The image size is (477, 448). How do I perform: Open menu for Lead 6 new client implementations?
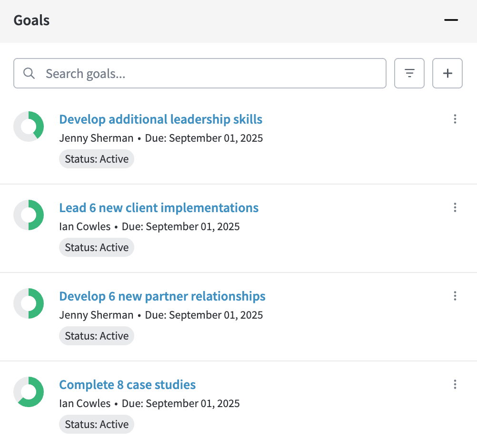tap(455, 207)
